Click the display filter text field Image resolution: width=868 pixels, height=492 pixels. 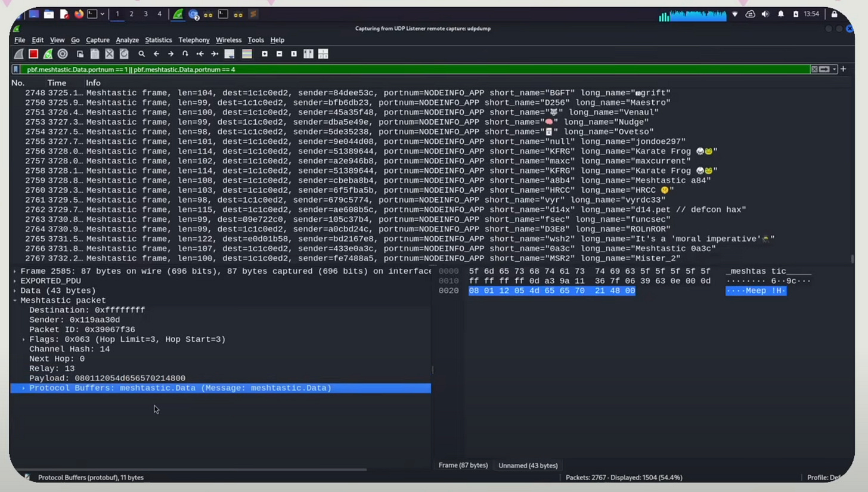coord(414,70)
